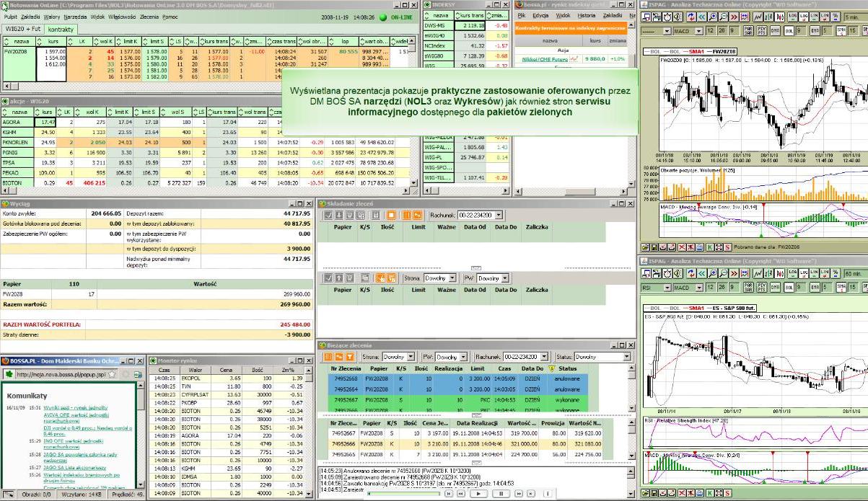Toggle PAR SAR indicator in upper ISPAG window
The width and height of the screenshot is (868, 501).
tap(748, 31)
